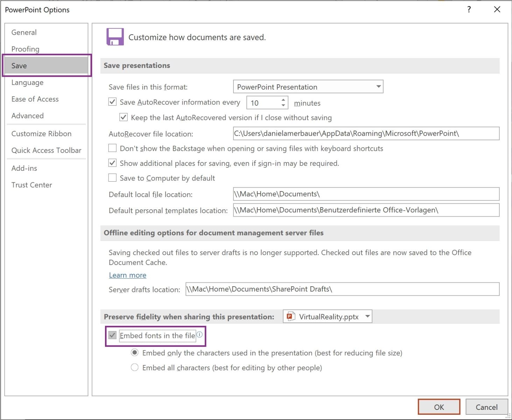Click the OK button

(x=439, y=407)
